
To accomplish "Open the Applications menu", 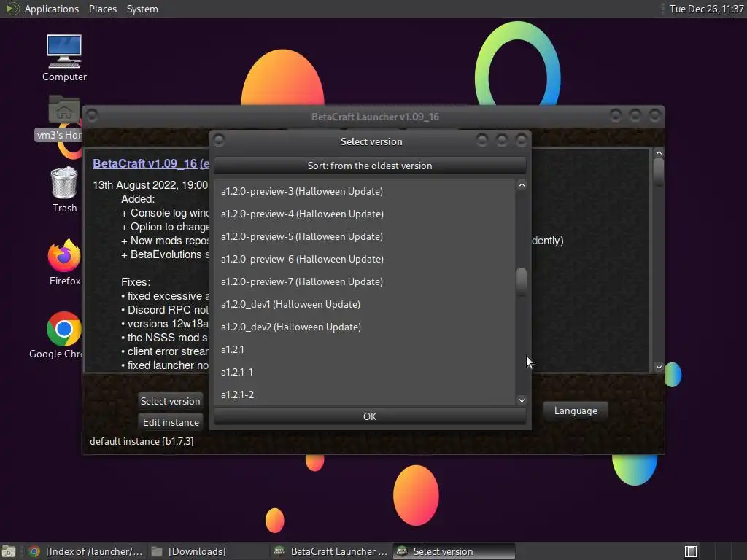I will pos(52,9).
